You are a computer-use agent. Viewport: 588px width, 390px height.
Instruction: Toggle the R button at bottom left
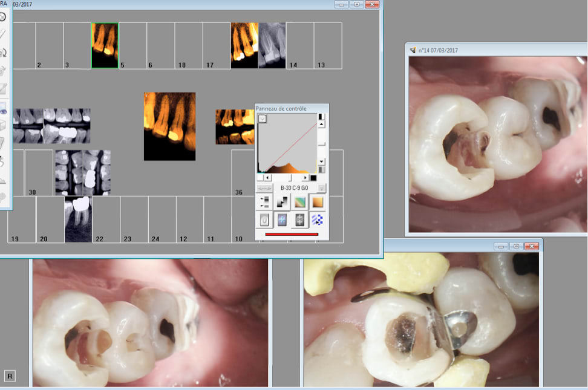[x=10, y=376]
